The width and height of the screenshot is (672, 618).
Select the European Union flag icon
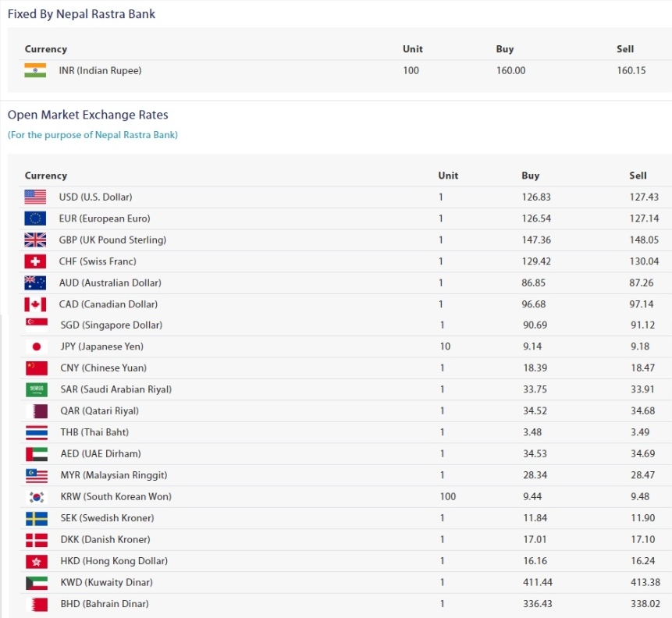point(35,218)
